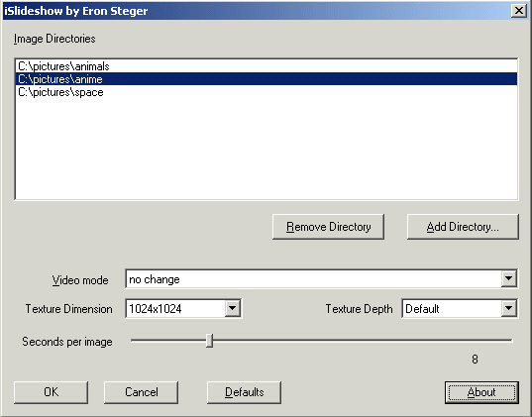Click slider track left of the thumb
Viewport: 532px width, 417px height.
(x=168, y=340)
